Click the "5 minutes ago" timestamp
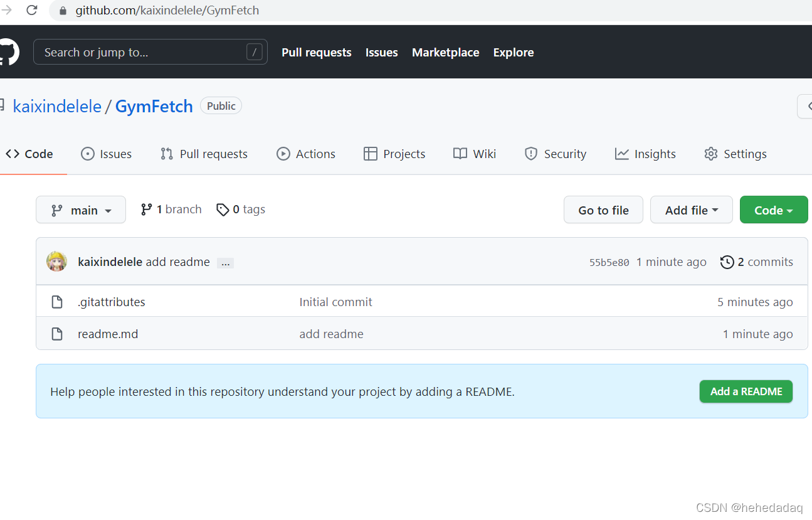 [x=756, y=302]
